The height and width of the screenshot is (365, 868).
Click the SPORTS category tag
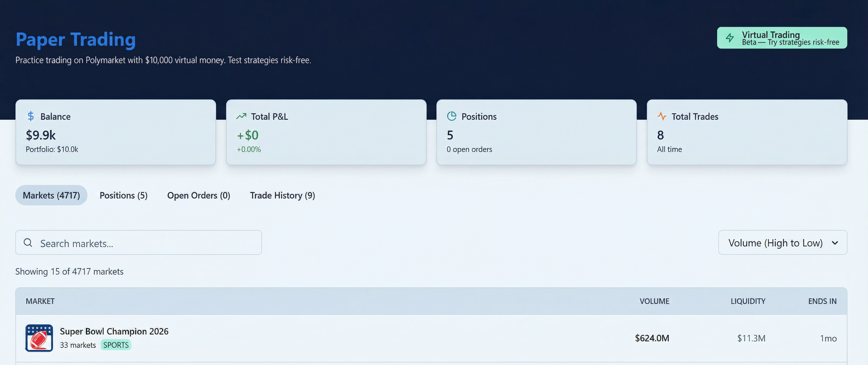(x=116, y=345)
